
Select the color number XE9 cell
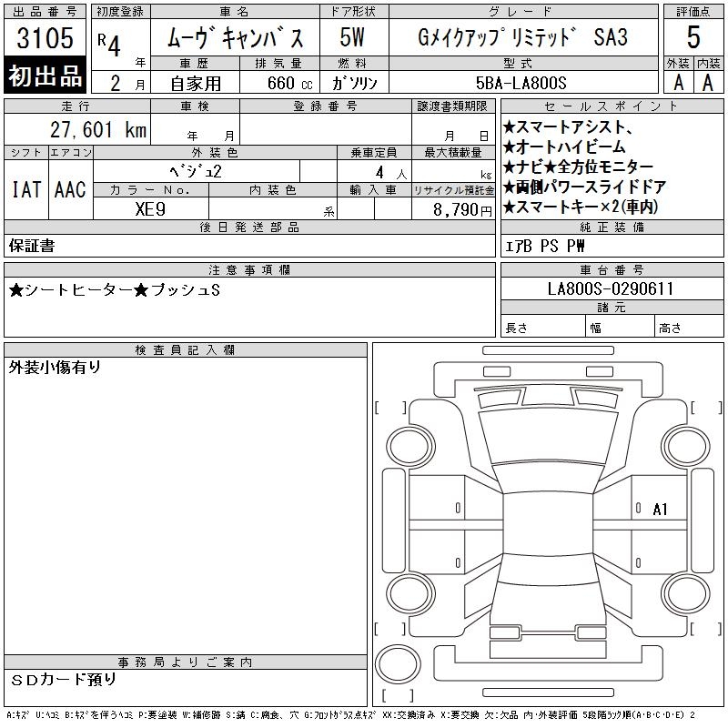150,209
